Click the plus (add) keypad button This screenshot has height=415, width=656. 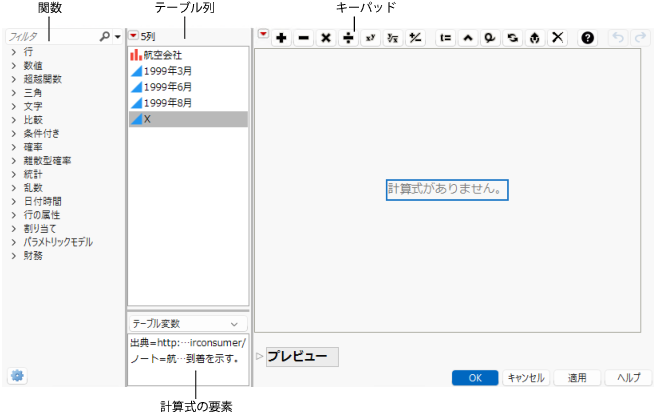click(x=282, y=38)
